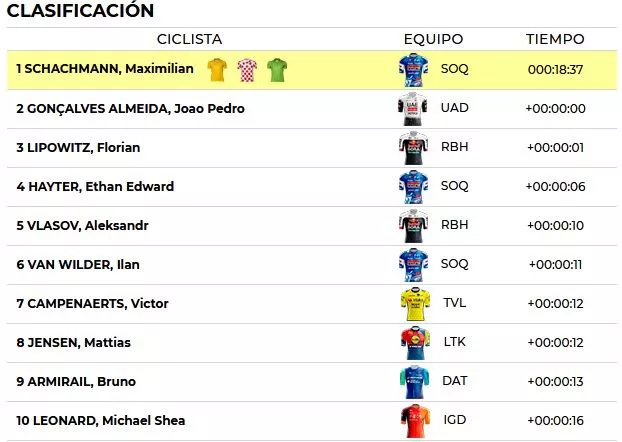Select rider LIPOWITZ, Florian
Image resolution: width=622 pixels, height=442 pixels.
(78, 148)
